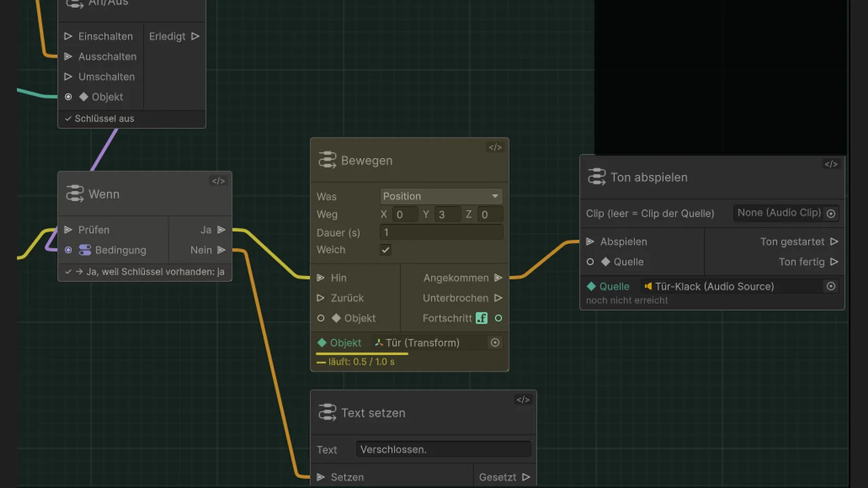Screen dimensions: 868x488
Task: Toggle the Weich checkbox
Action: tap(386, 250)
